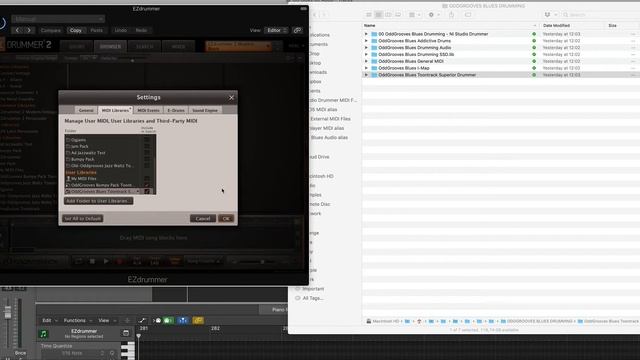640x360 pixels.
Task: Click the Finder Edit Tags icon
Action: point(468,15)
